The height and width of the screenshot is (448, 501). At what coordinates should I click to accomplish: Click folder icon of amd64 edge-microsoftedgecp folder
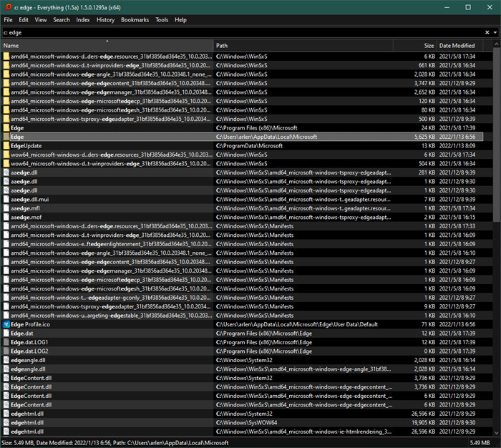pyautogui.click(x=6, y=101)
